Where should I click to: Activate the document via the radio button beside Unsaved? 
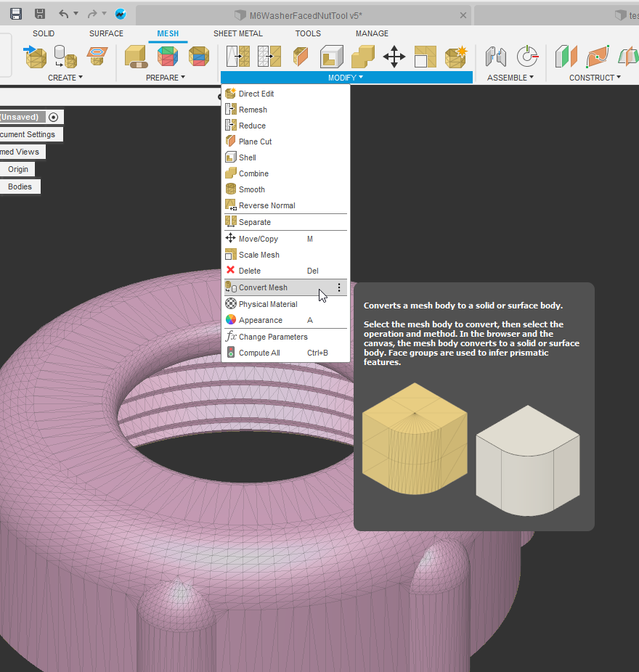pyautogui.click(x=54, y=117)
